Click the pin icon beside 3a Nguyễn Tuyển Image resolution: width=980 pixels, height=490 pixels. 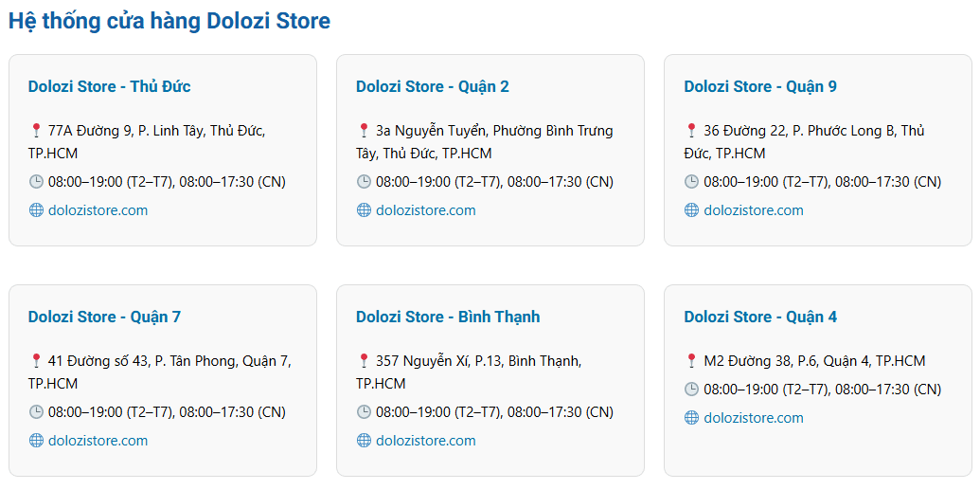tap(364, 131)
